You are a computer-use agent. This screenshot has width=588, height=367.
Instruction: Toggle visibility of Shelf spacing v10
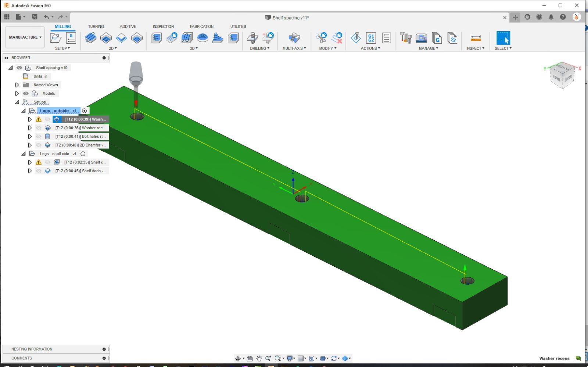tap(19, 68)
